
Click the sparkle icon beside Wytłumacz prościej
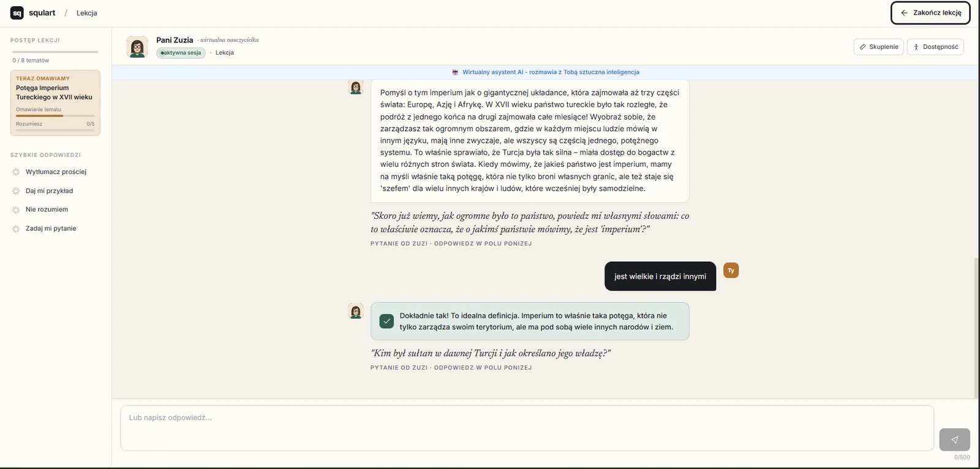pyautogui.click(x=16, y=172)
